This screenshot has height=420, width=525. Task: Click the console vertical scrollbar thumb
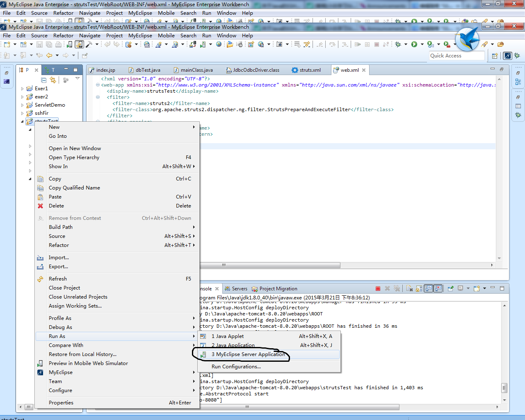click(504, 388)
